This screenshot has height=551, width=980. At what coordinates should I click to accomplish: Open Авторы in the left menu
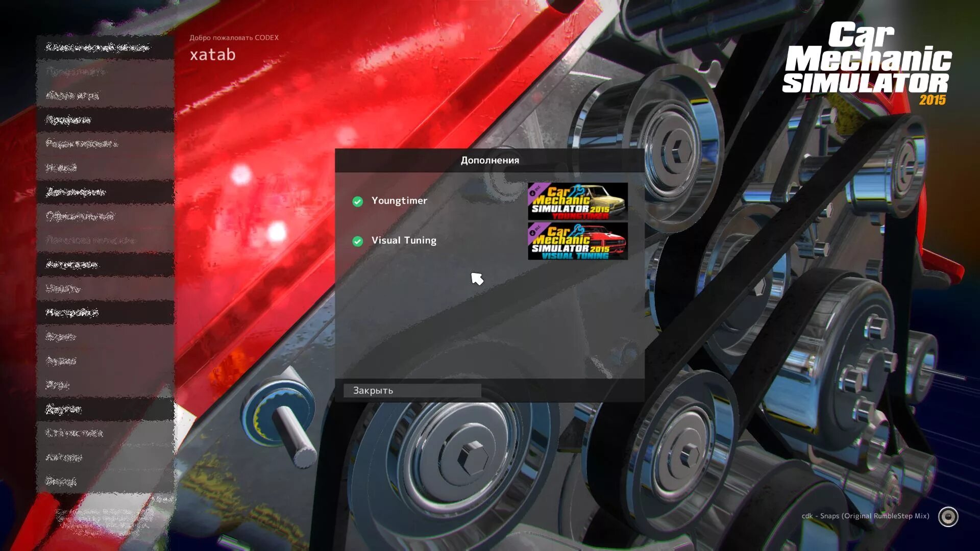tap(64, 457)
